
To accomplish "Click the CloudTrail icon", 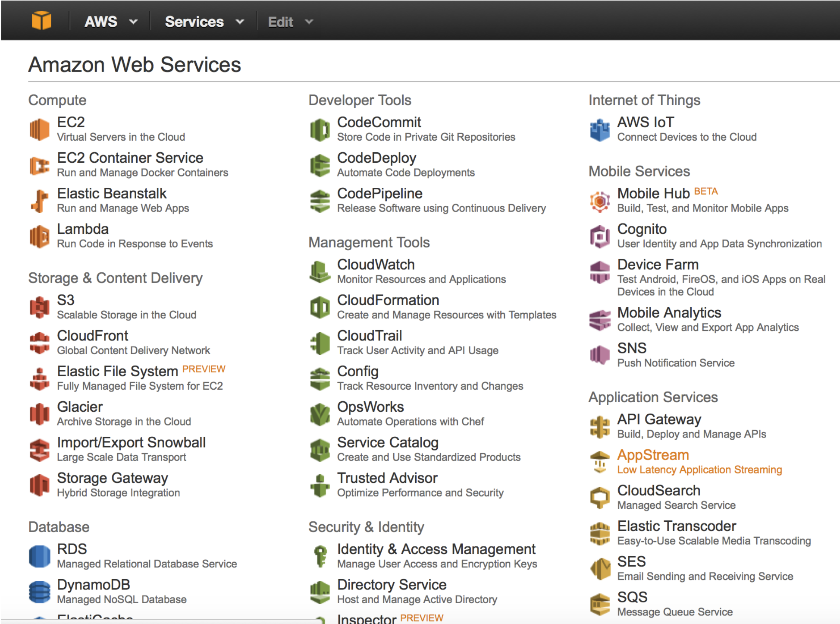I will (x=320, y=343).
